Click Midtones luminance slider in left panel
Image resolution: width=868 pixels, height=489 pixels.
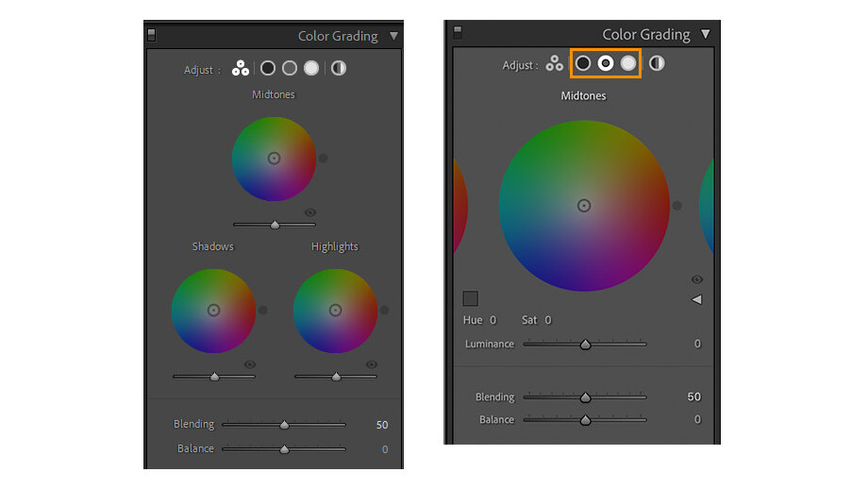(x=275, y=225)
